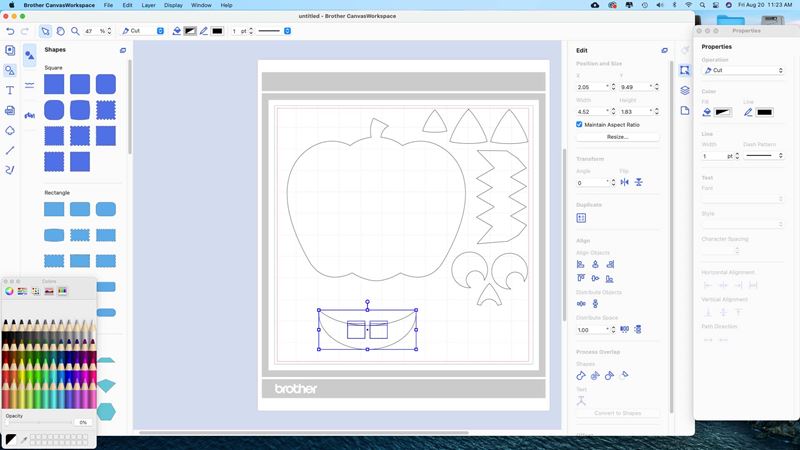Click the Width input field in Edit panel
The width and height of the screenshot is (800, 450).
(592, 110)
